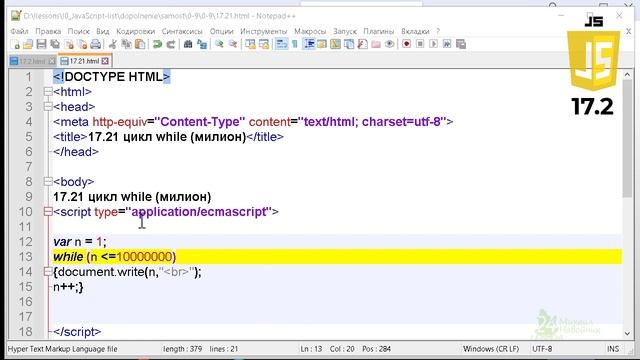Click the Save recorded macro icon
This screenshot has height=360, width=640.
[x=461, y=44]
